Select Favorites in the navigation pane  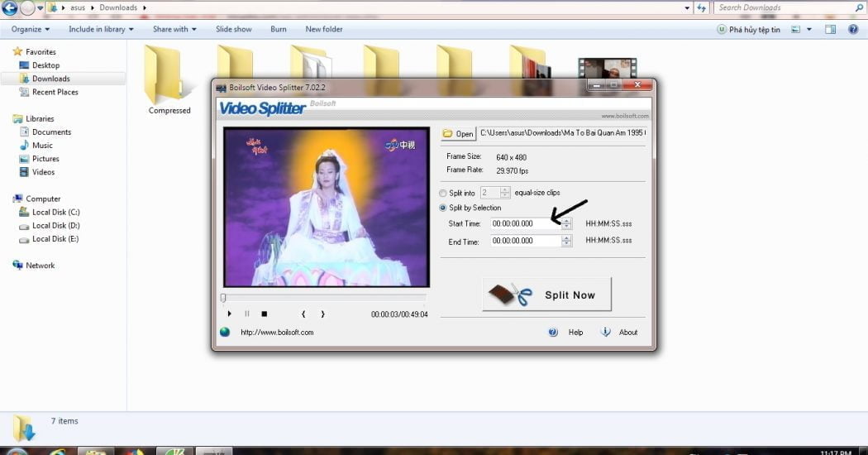(x=41, y=51)
